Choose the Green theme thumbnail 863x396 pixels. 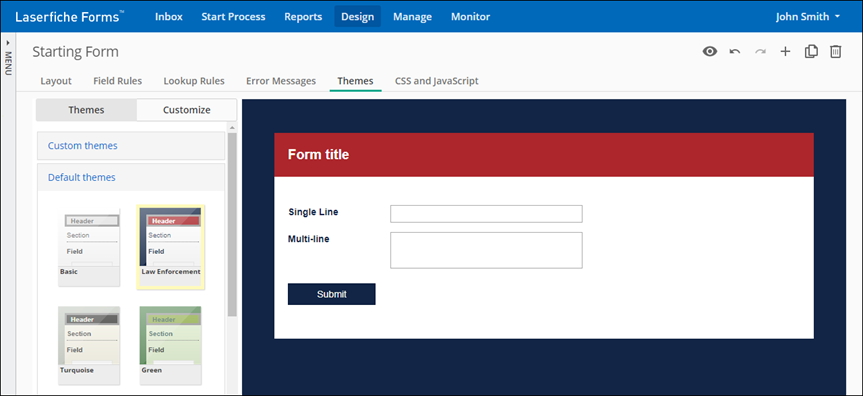point(171,345)
